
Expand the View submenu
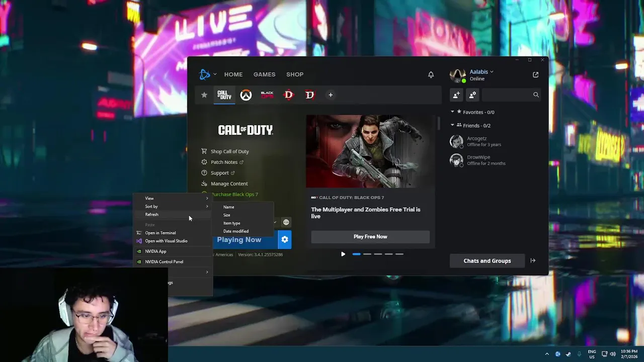(x=173, y=198)
